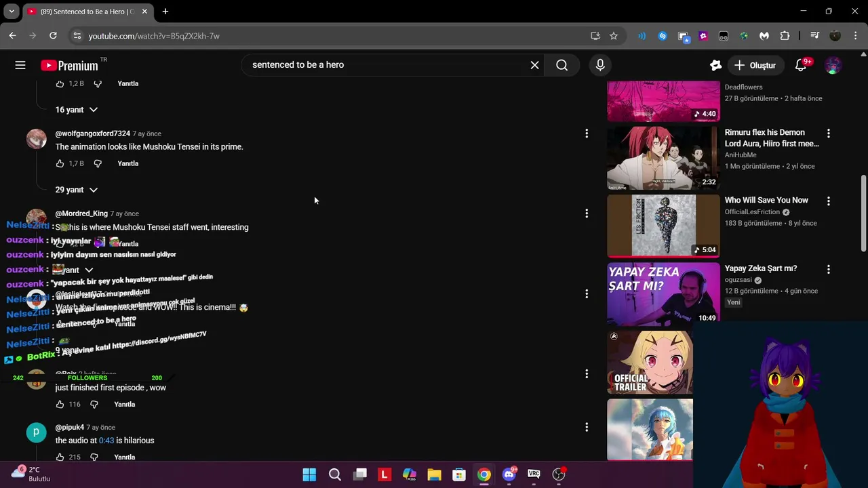
Task: Open more options for Rimuru flex video
Action: [x=828, y=134]
